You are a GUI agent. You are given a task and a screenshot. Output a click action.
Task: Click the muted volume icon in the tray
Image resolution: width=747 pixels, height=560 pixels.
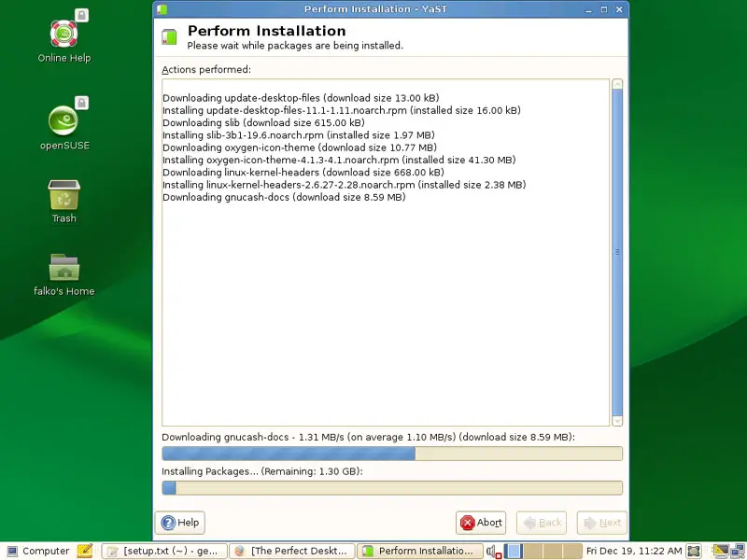(494, 552)
